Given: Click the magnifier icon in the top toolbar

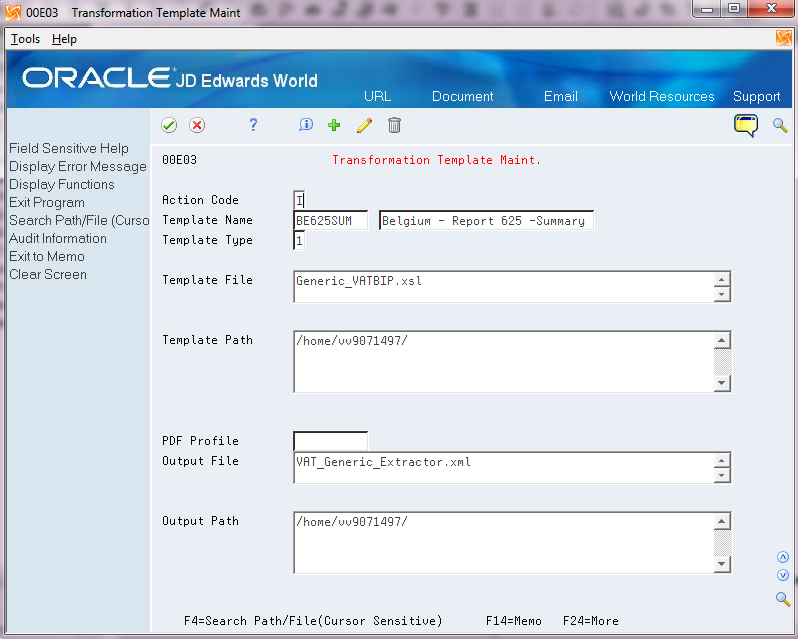Looking at the screenshot, I should point(780,125).
